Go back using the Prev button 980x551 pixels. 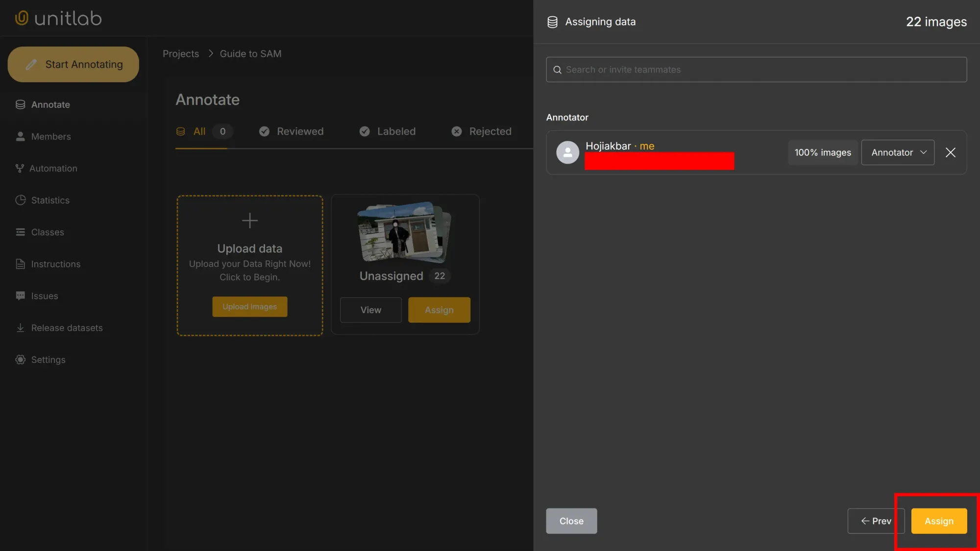tap(876, 521)
